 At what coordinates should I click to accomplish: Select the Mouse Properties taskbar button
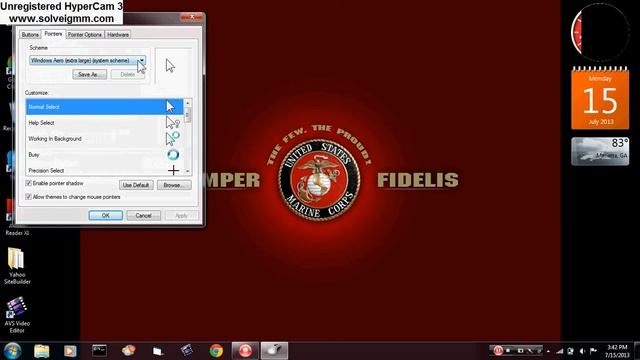pyautogui.click(x=274, y=351)
